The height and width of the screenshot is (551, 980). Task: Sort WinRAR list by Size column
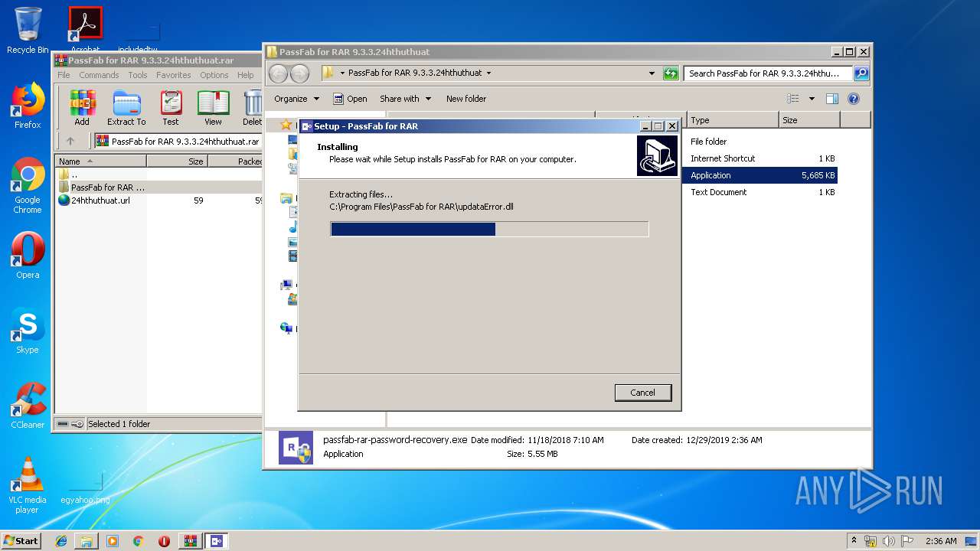click(x=177, y=161)
